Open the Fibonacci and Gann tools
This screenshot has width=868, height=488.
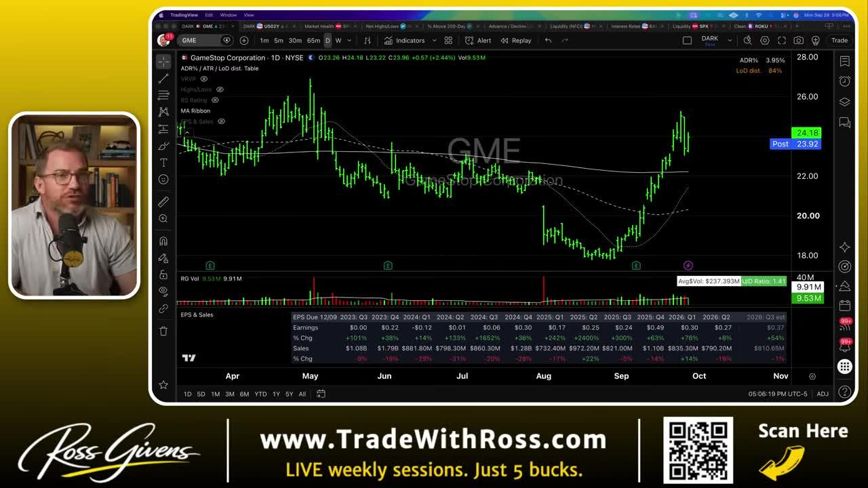(163, 95)
